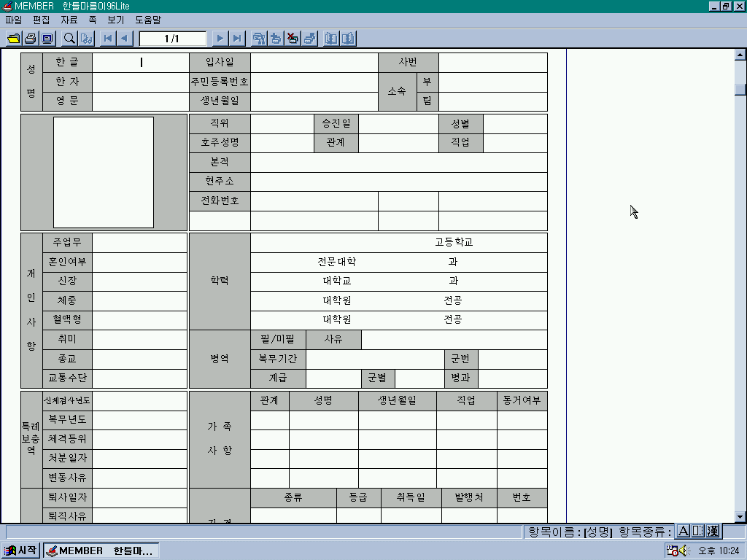
Task: Click the 취미 input field
Action: pyautogui.click(x=139, y=340)
